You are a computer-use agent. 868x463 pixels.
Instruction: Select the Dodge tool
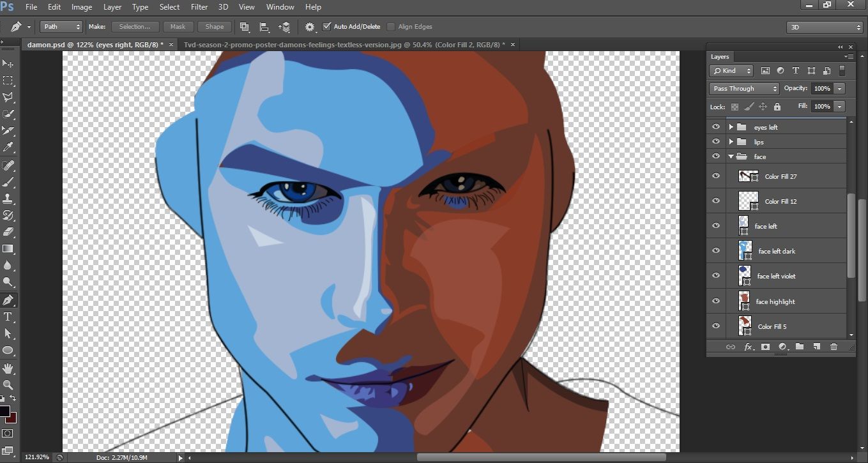(x=8, y=282)
